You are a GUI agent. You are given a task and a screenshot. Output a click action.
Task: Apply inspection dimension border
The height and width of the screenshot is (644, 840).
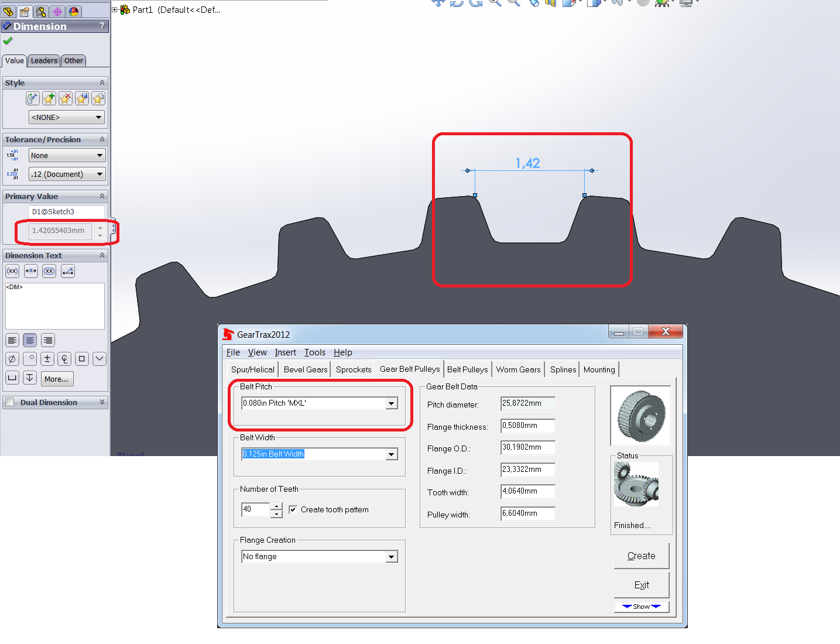(x=49, y=271)
